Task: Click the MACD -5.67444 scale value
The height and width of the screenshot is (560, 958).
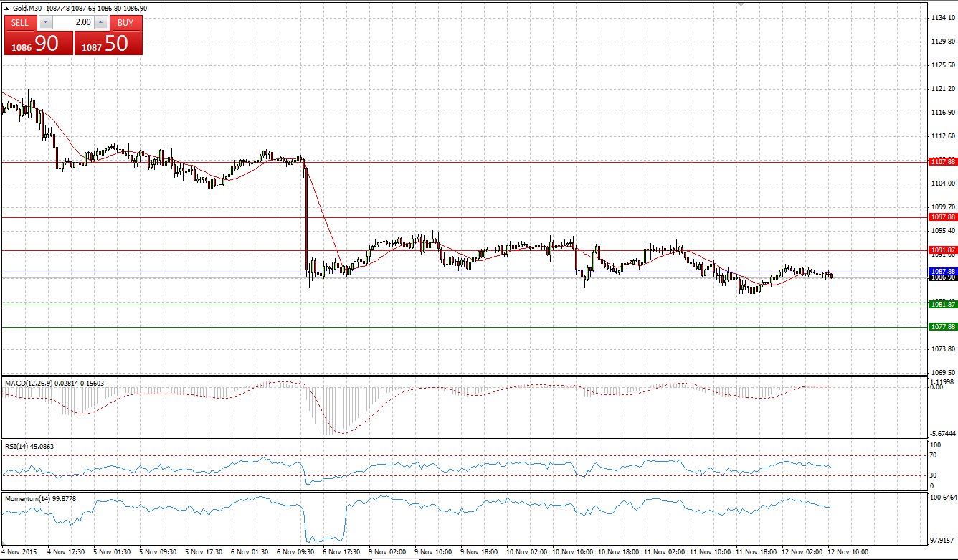Action: 942,433
